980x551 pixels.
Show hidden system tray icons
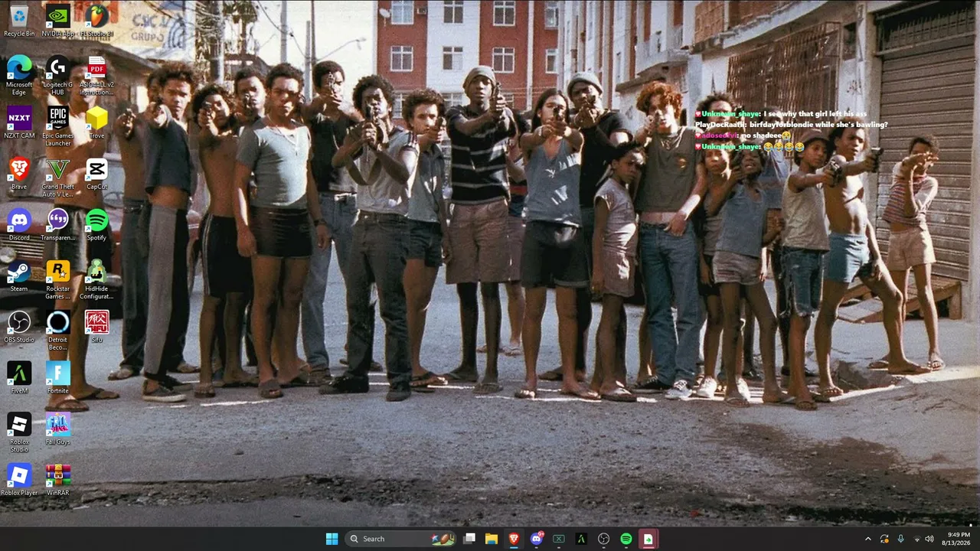867,539
